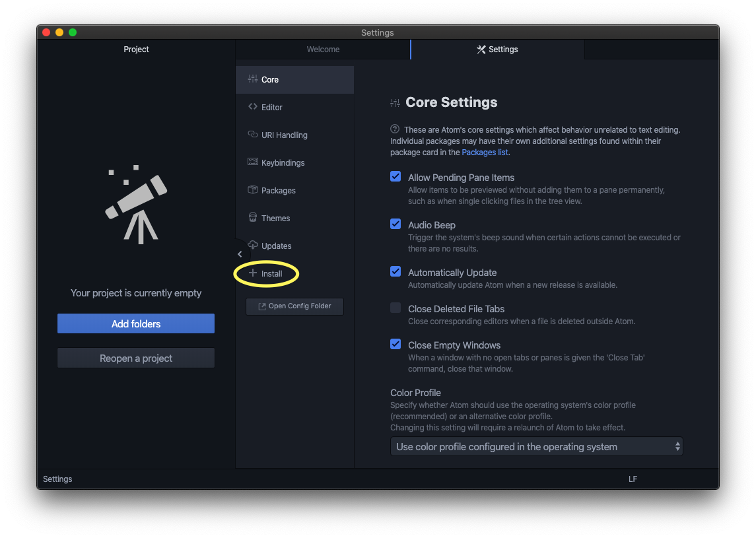This screenshot has width=756, height=538.
Task: Select the Core settings icon
Action: pyautogui.click(x=254, y=79)
